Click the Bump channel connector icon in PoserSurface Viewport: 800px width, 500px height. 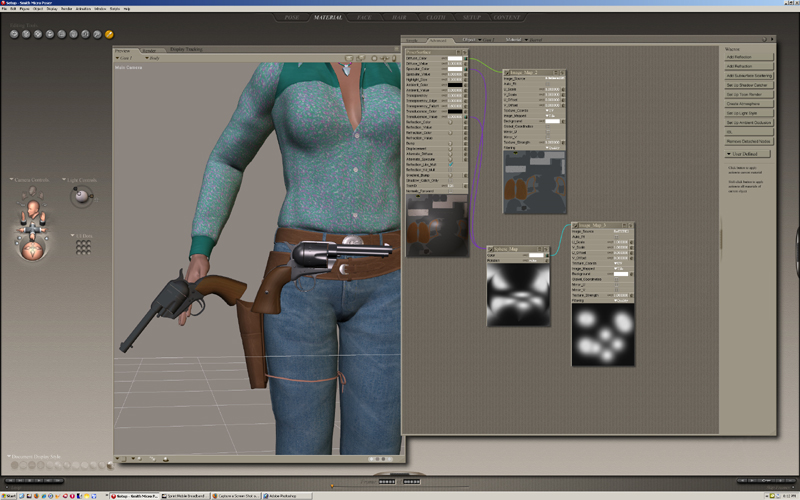(x=450, y=143)
